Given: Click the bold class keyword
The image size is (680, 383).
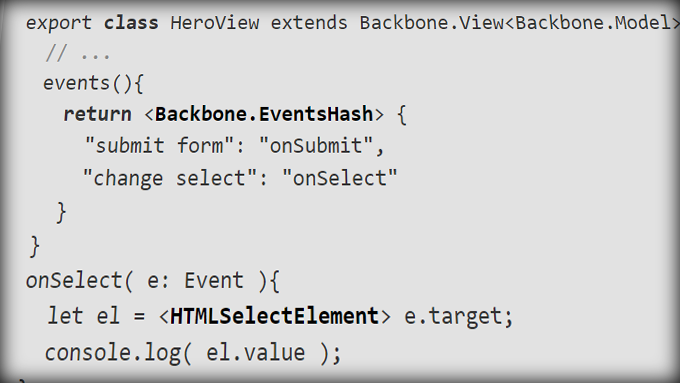Looking at the screenshot, I should pyautogui.click(x=131, y=23).
